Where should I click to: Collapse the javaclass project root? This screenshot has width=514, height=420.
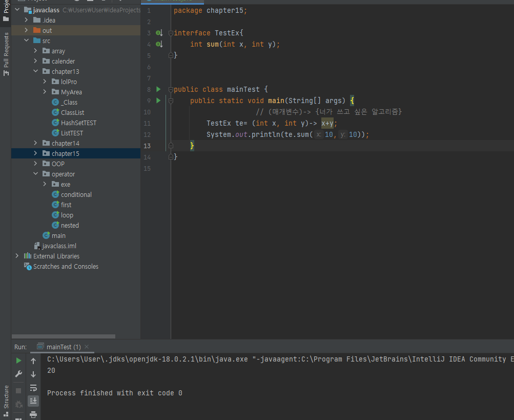(x=17, y=10)
